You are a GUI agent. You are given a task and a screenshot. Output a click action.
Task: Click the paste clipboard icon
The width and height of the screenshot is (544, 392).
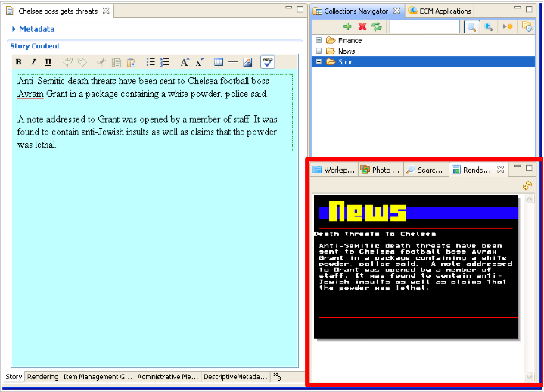pyautogui.click(x=131, y=63)
